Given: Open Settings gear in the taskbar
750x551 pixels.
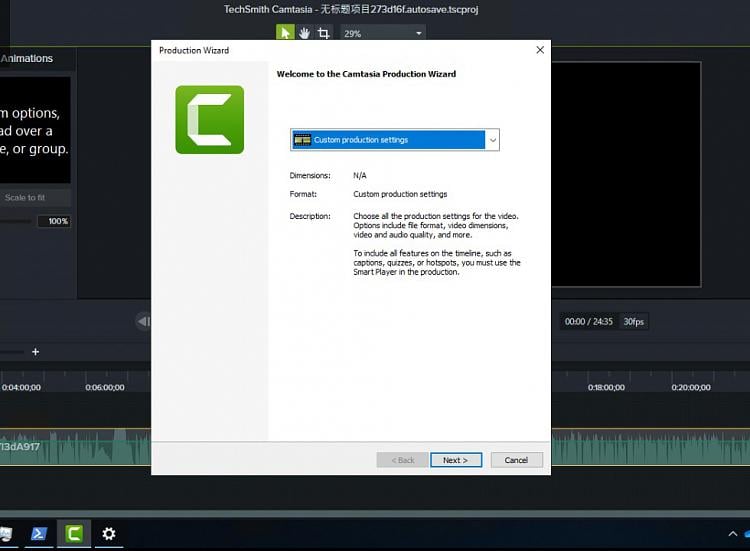Looking at the screenshot, I should pyautogui.click(x=109, y=533).
